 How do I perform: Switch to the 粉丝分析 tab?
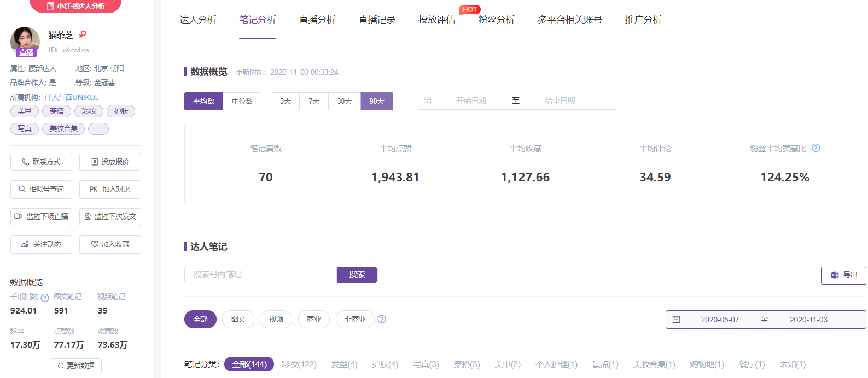point(496,20)
